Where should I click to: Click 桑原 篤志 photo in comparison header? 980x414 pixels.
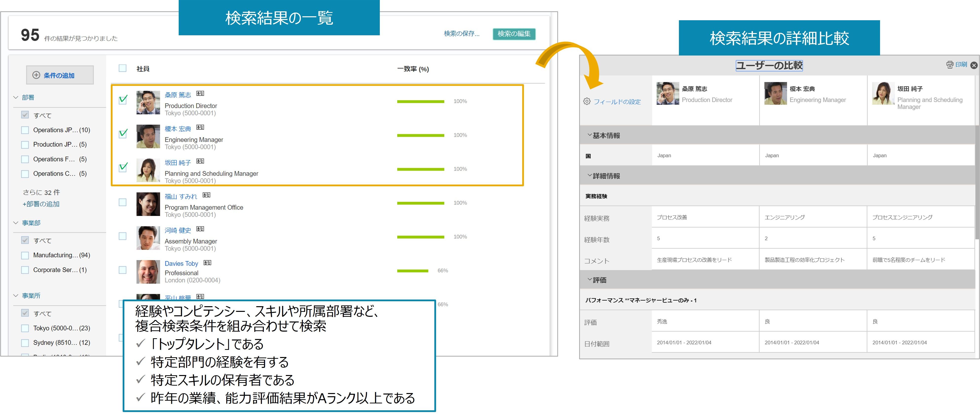[x=668, y=93]
